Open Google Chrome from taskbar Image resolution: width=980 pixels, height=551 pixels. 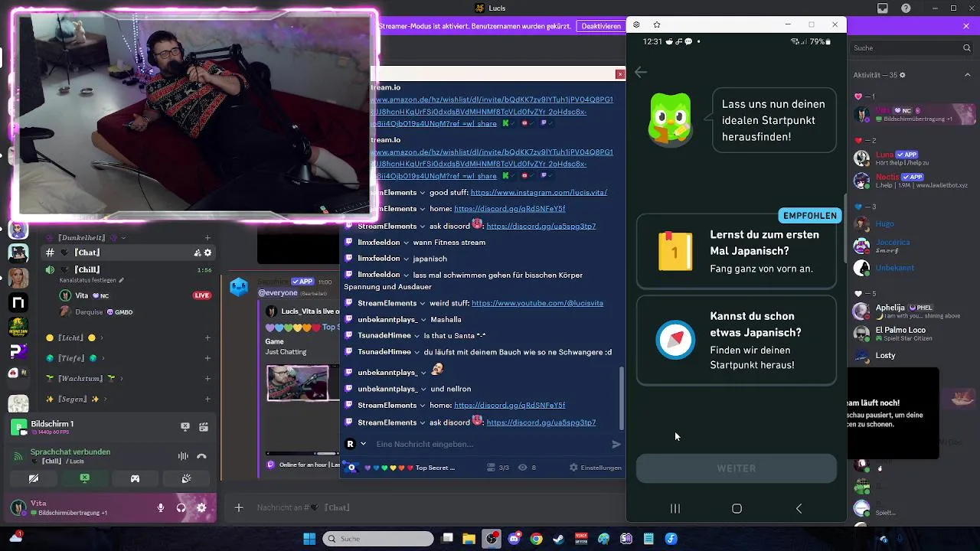point(536,539)
